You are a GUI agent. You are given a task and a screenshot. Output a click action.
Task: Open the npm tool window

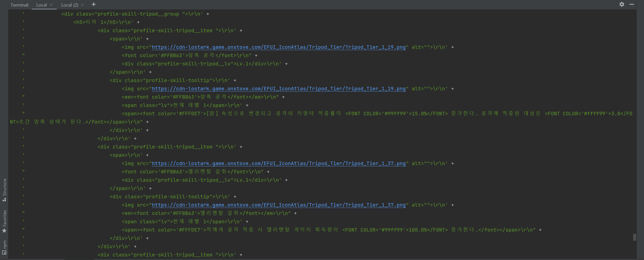tap(4, 247)
